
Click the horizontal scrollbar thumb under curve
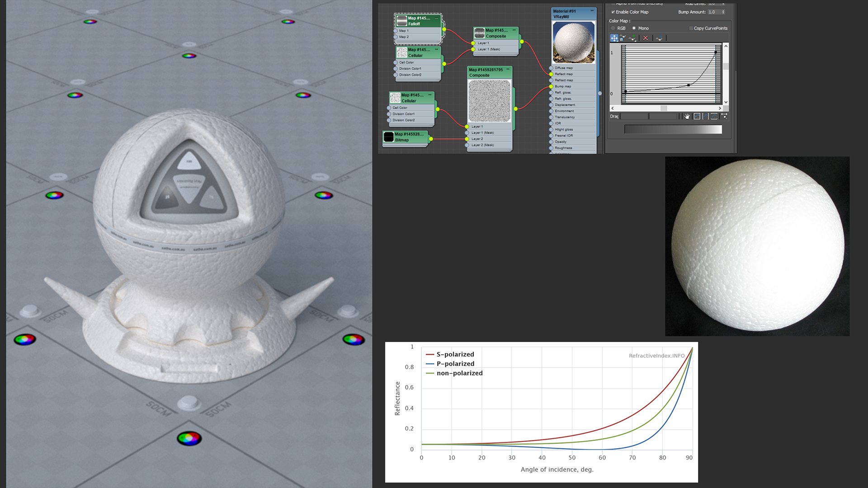pyautogui.click(x=664, y=108)
